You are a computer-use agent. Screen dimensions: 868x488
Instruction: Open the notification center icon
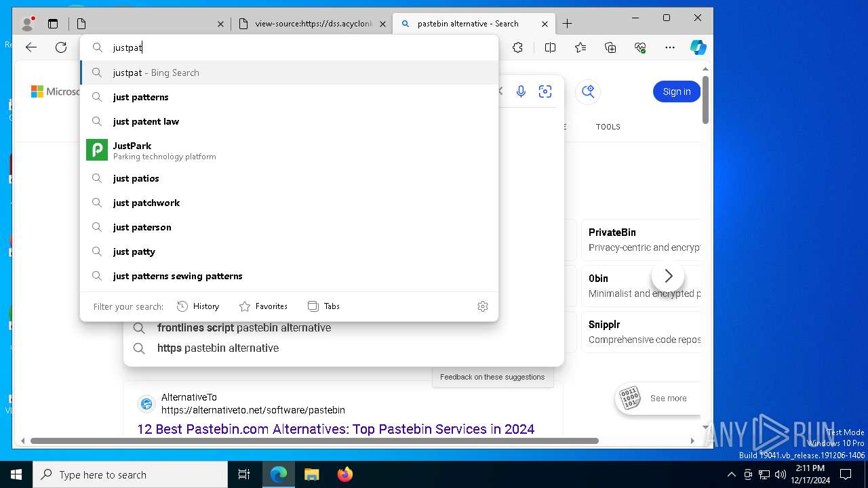tap(846, 474)
